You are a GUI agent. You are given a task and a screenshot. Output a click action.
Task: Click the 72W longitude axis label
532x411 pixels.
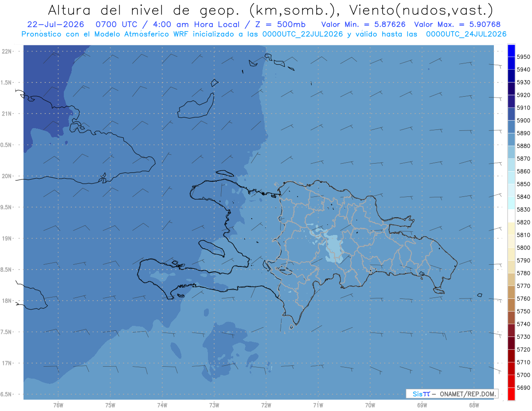(266, 405)
